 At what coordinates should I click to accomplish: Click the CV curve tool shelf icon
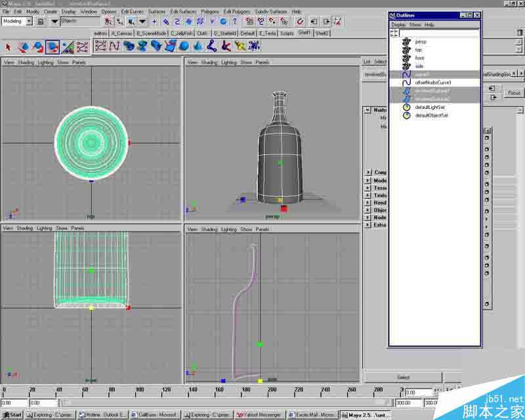click(100, 46)
